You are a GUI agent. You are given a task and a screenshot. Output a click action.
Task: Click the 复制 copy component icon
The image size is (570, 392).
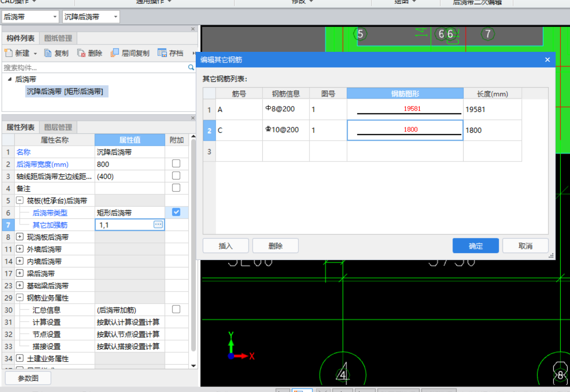pos(48,53)
